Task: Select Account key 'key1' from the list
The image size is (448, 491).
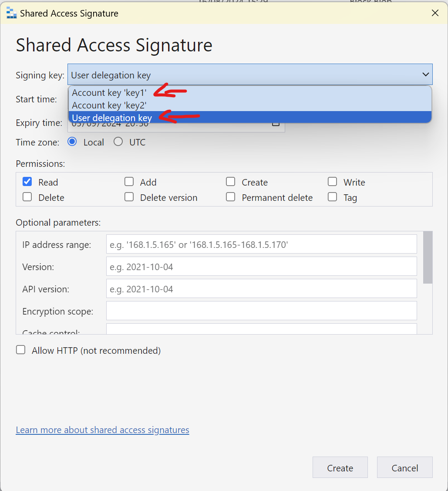Action: [109, 92]
